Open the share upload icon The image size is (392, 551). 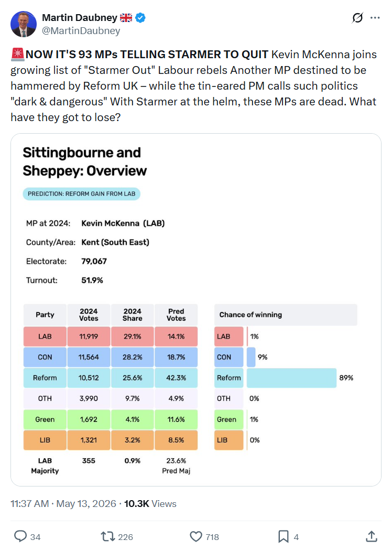(372, 536)
